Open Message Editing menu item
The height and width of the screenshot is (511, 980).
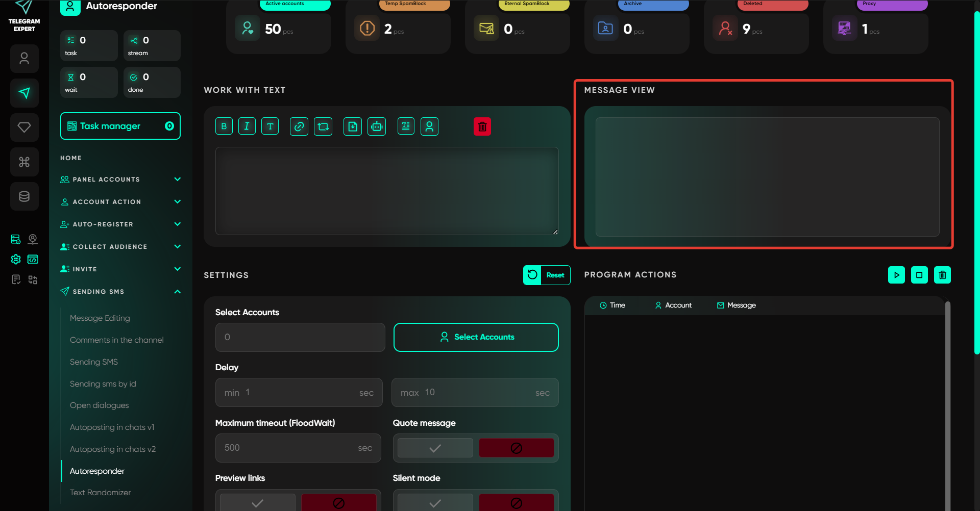click(x=100, y=318)
